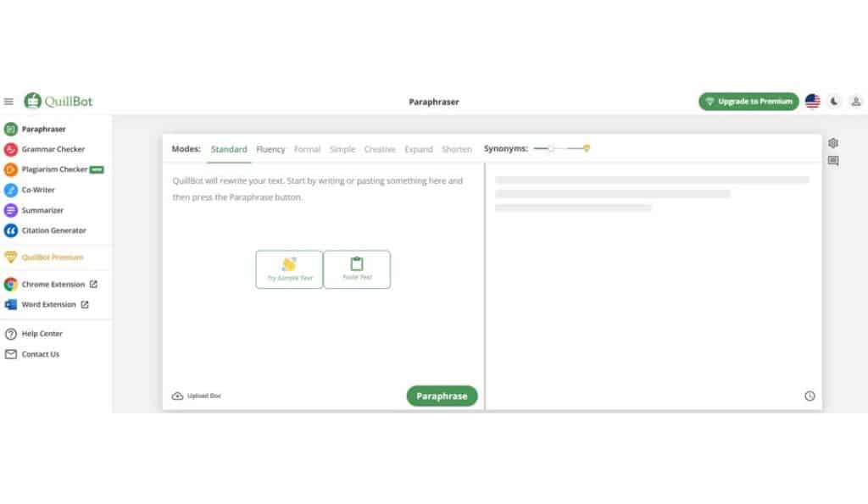This screenshot has height=504, width=868.
Task: Open the US flag language selector
Action: tap(813, 102)
